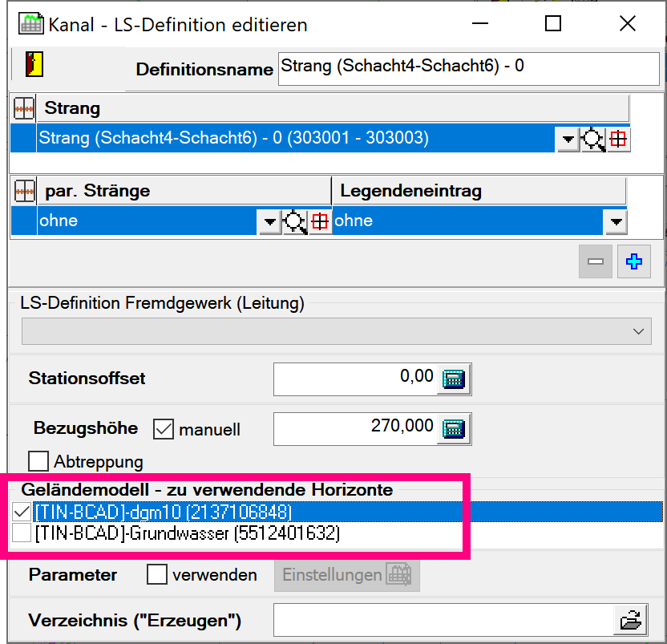This screenshot has width=667, height=644.
Task: Click the magnifier icon in Strang row
Action: (x=592, y=140)
